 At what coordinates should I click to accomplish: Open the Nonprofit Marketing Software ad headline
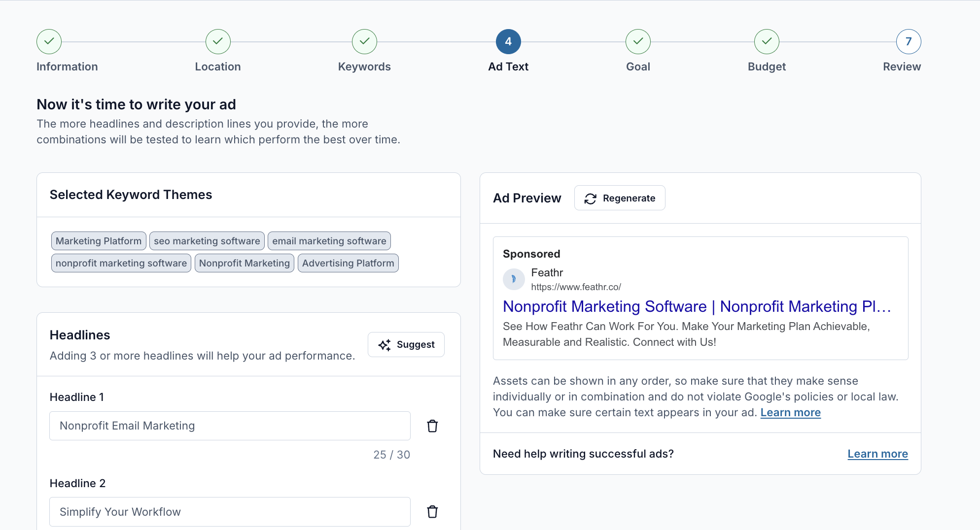pos(697,307)
